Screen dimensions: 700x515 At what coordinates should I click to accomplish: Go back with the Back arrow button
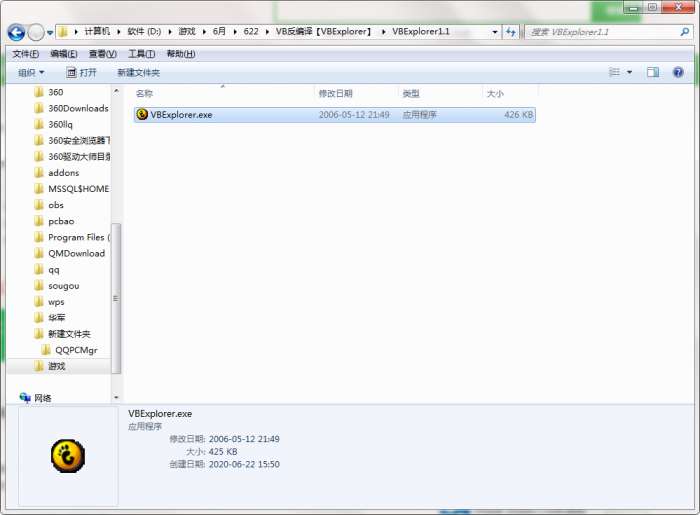pos(17,32)
